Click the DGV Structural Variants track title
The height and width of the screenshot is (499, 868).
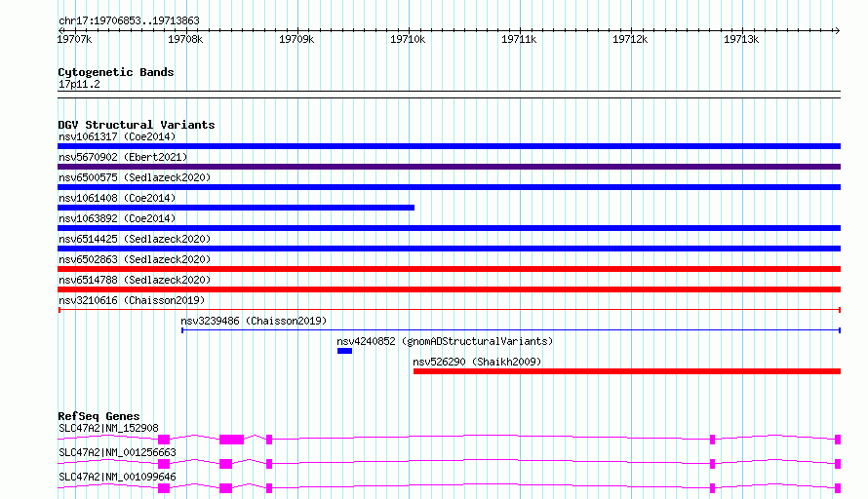coord(137,125)
